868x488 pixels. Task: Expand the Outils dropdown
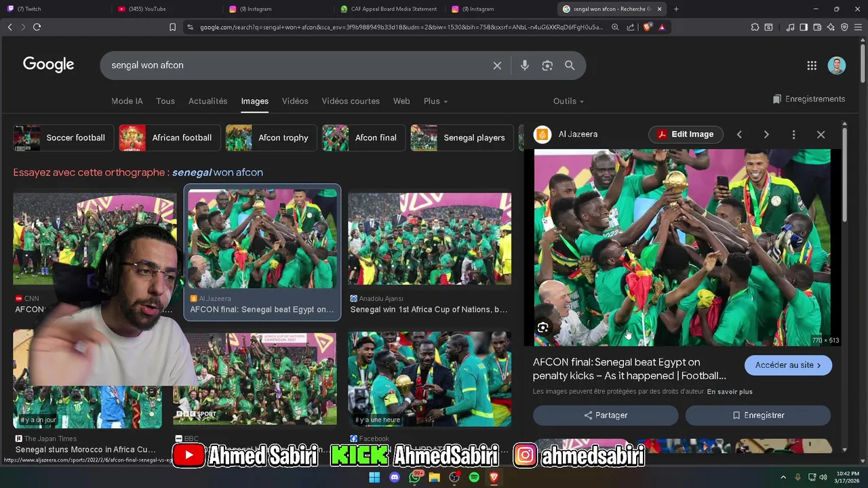click(568, 101)
